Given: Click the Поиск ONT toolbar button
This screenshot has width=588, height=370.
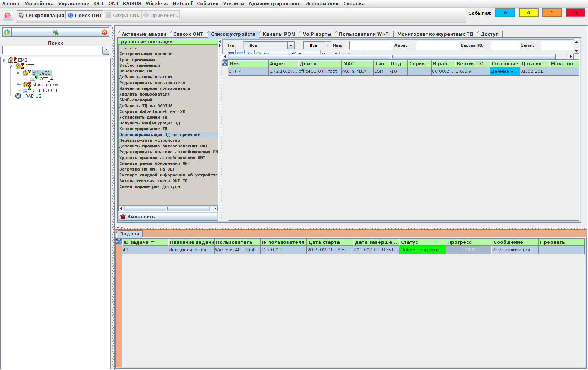Looking at the screenshot, I should click(85, 15).
